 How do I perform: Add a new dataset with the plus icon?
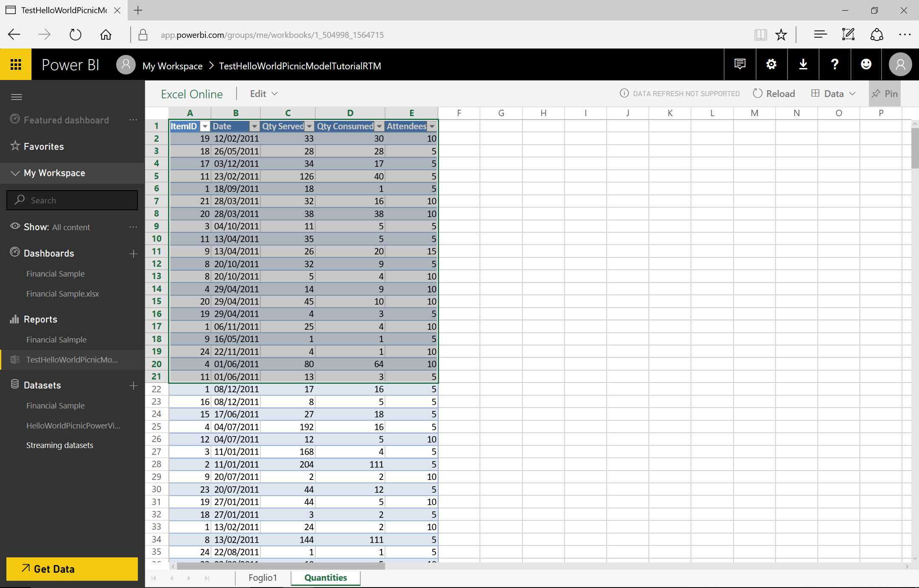click(133, 385)
